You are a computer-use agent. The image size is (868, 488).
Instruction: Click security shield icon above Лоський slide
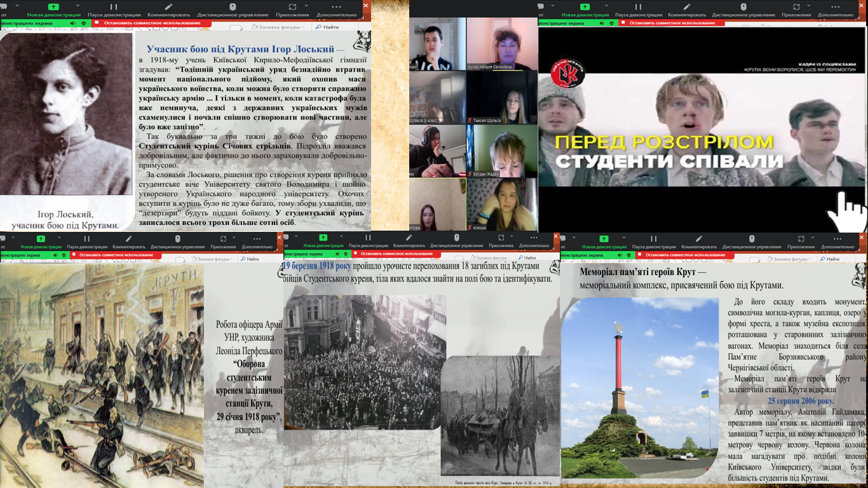[83, 23]
